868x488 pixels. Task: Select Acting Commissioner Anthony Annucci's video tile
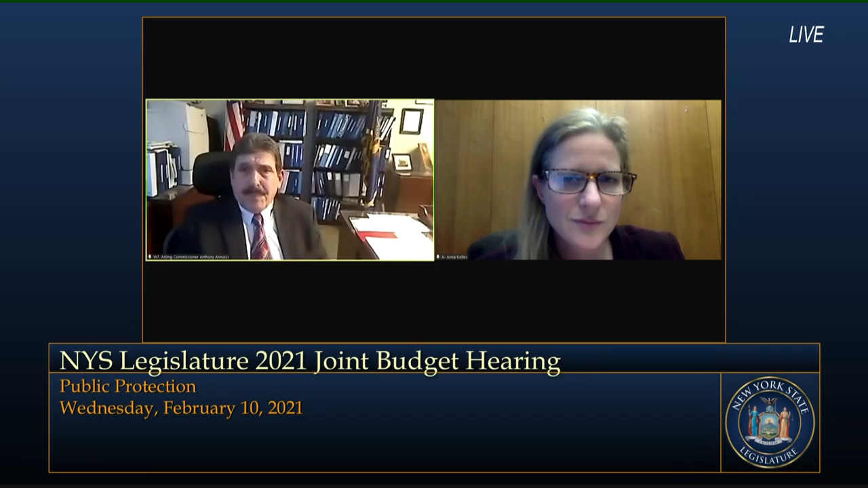(x=290, y=180)
